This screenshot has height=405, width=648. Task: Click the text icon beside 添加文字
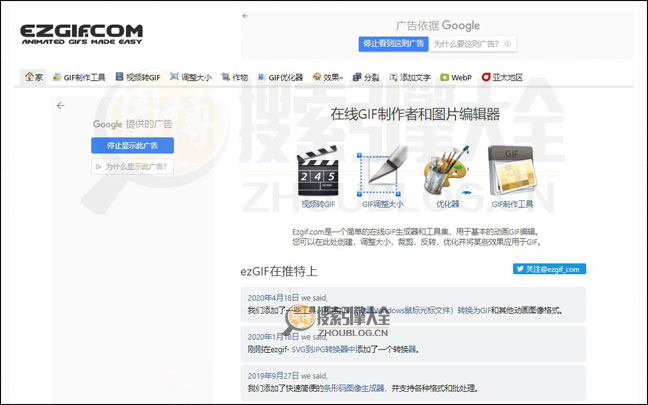(x=393, y=77)
